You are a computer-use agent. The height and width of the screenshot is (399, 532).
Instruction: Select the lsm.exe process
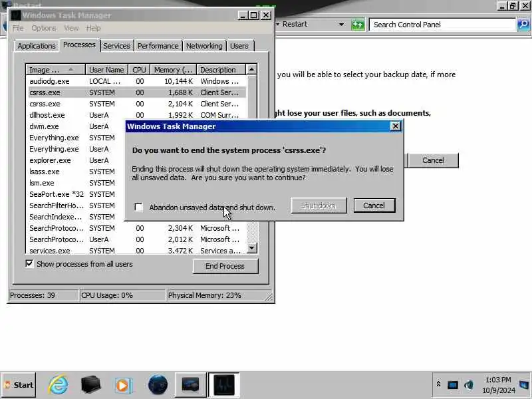point(75,183)
